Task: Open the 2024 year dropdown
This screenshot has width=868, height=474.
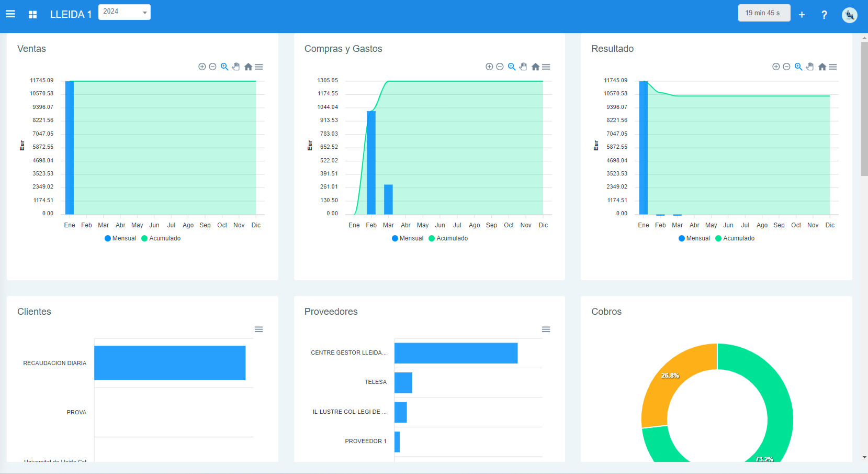Action: tap(125, 12)
